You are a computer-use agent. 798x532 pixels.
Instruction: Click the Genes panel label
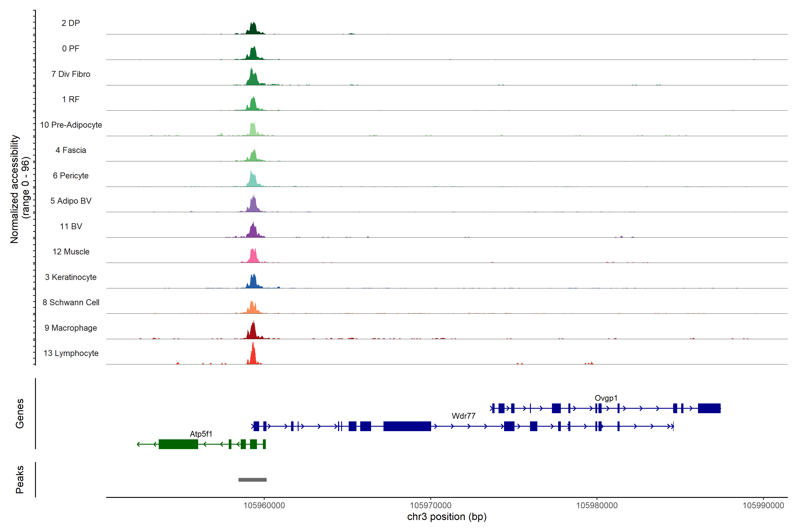coord(20,413)
